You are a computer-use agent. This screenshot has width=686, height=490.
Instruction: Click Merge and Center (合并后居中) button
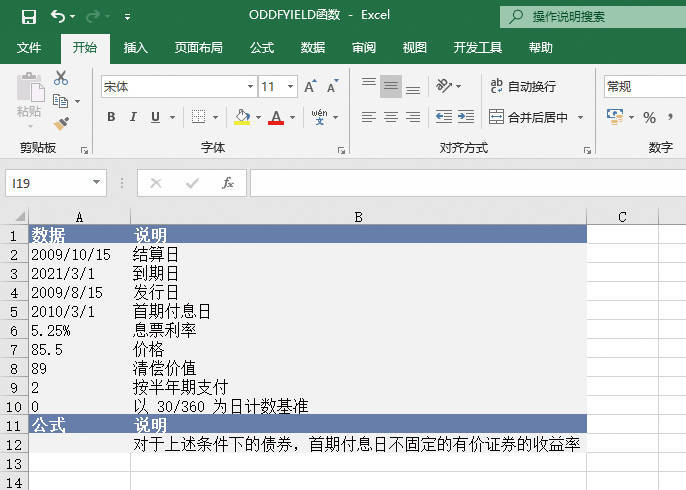[x=528, y=117]
